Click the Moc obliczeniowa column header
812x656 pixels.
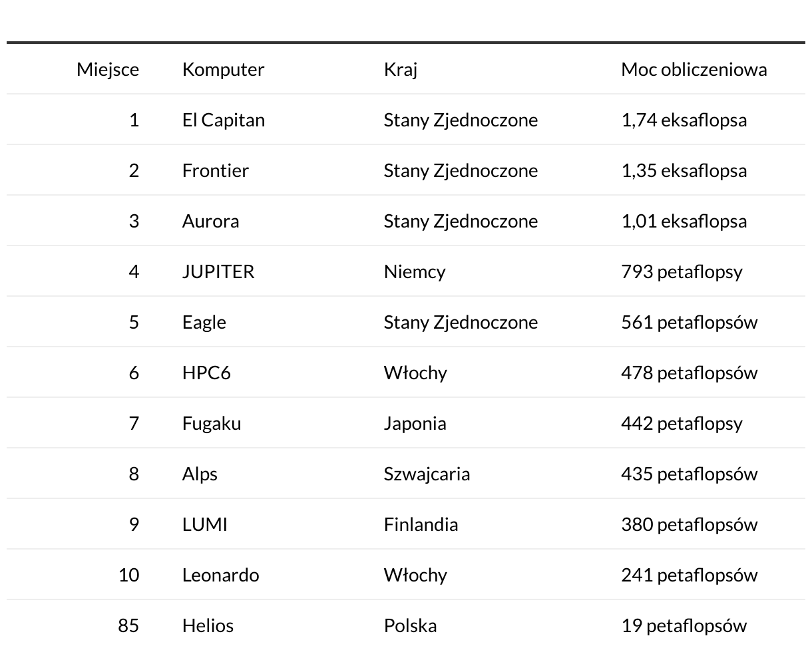694,69
